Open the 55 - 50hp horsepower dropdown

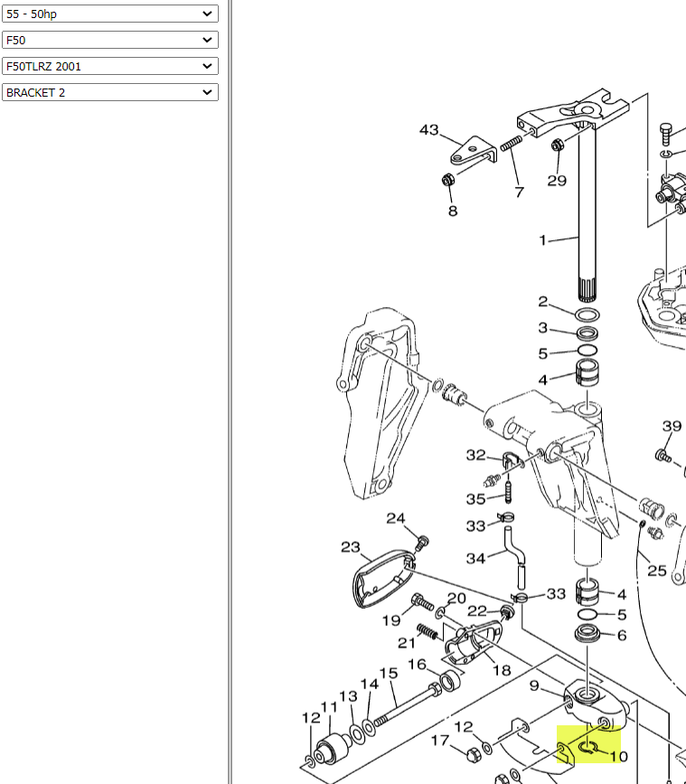110,14
